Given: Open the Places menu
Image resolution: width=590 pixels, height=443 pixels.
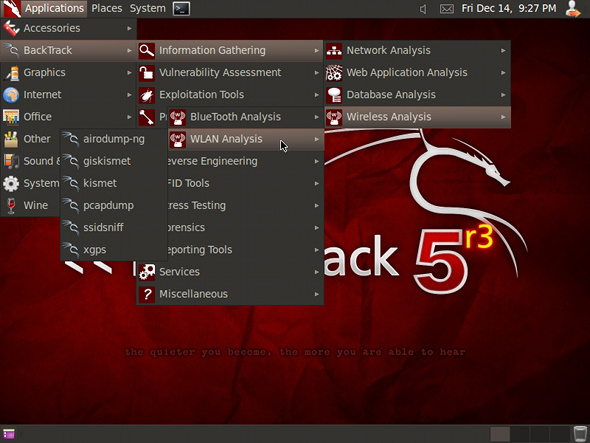Looking at the screenshot, I should tap(107, 8).
